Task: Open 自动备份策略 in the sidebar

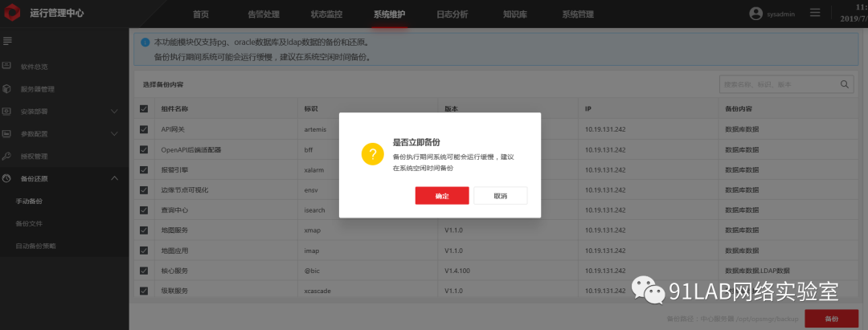Action: tap(35, 246)
